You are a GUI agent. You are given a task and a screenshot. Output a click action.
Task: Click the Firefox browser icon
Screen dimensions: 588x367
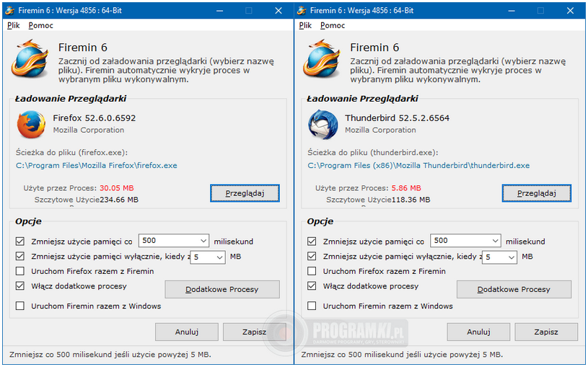[31, 124]
